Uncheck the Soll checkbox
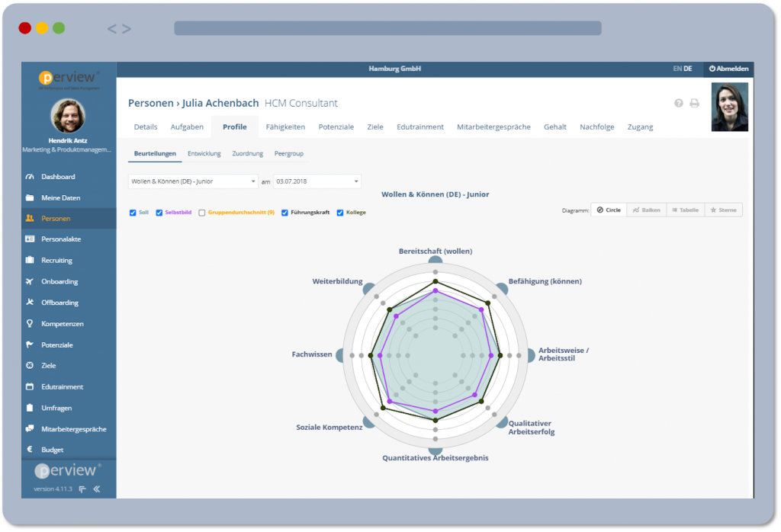Image resolution: width=781 pixels, height=532 pixels. click(x=133, y=213)
